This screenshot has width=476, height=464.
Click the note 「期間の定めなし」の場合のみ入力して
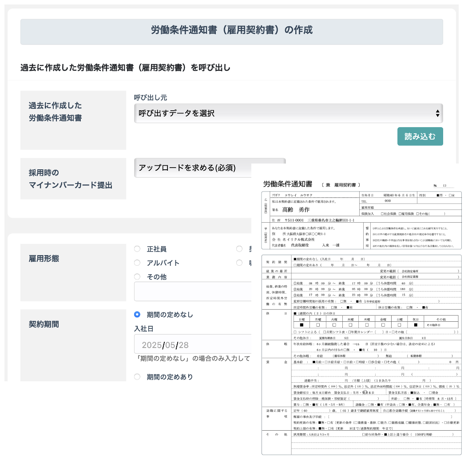193,359
